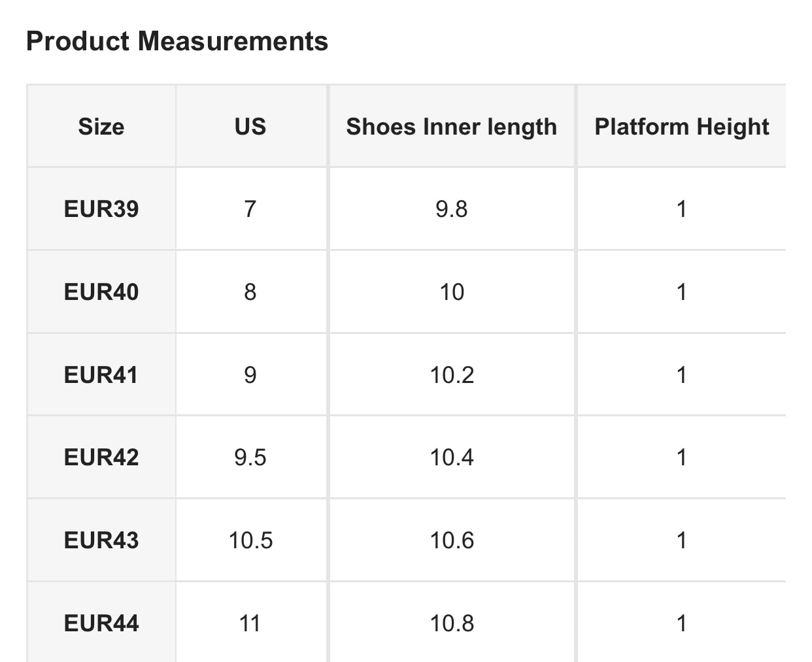Select the EUR41 row label
Screen dimensions: 812x662
tap(101, 374)
